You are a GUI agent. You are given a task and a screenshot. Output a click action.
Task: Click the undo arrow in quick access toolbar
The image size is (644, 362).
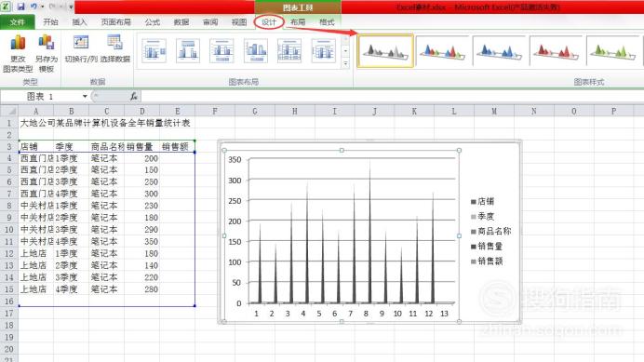[34, 7]
